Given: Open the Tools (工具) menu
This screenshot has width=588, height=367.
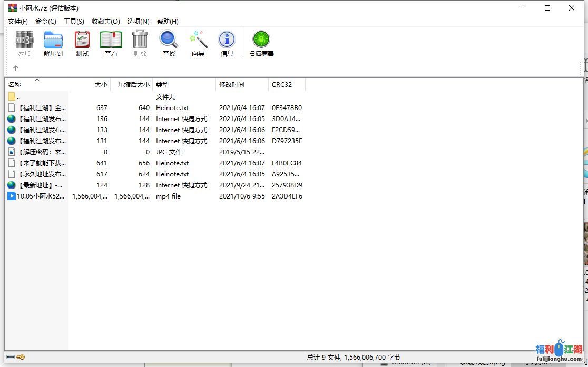Looking at the screenshot, I should [74, 22].
